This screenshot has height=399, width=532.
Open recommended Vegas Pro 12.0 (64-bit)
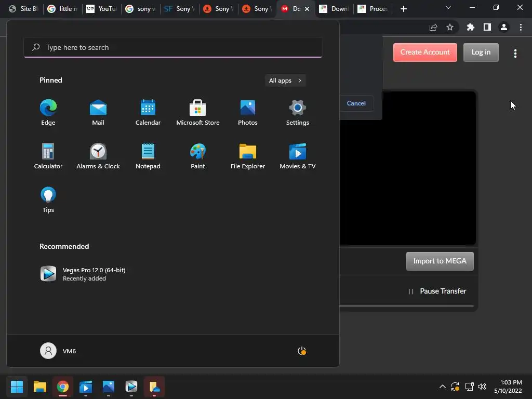[x=83, y=274]
